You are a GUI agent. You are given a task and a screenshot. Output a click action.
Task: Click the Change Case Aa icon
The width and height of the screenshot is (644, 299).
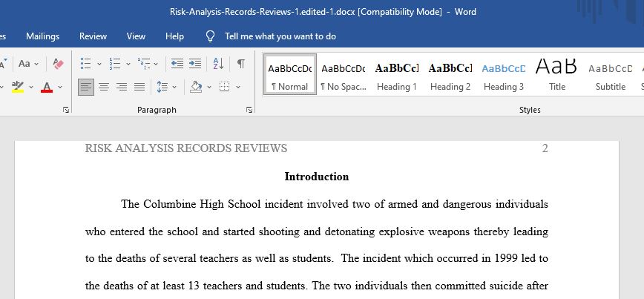point(24,64)
